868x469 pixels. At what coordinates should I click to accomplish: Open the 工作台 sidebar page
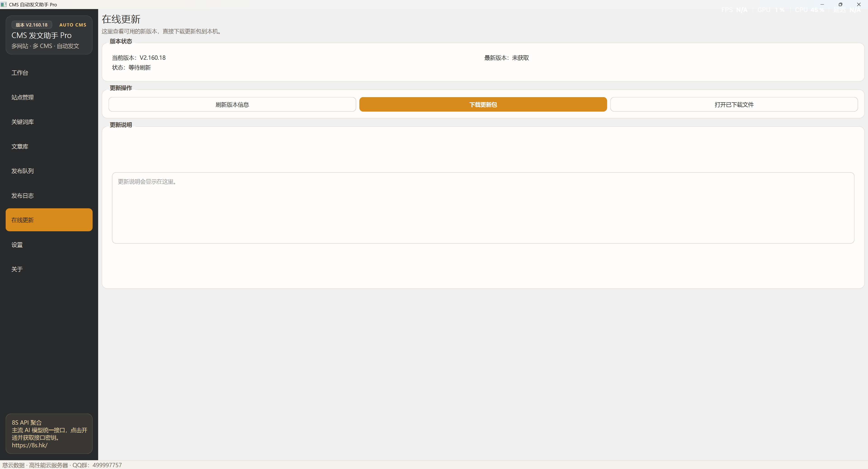(49, 73)
